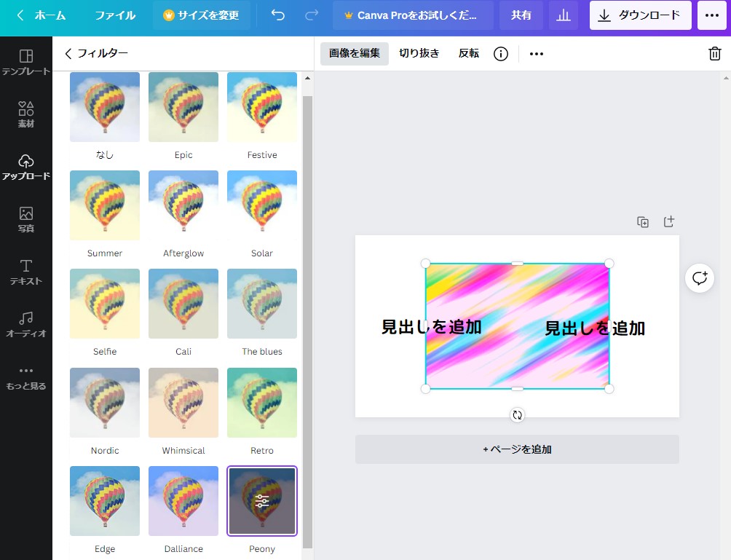
Task: Click the filter panel scrollbar thumb
Action: [x=308, y=322]
